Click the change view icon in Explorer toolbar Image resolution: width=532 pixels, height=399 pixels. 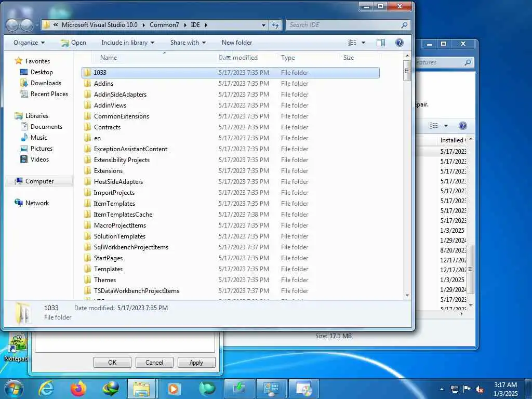click(x=353, y=43)
